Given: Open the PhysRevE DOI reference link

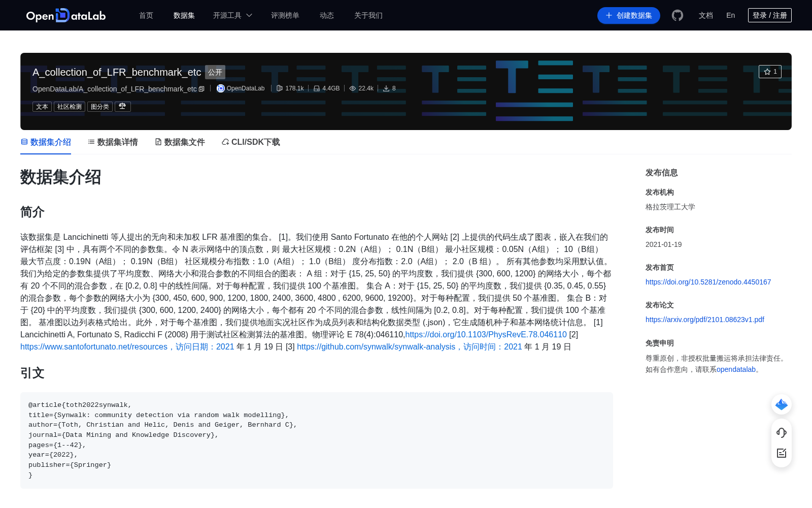Looking at the screenshot, I should click(486, 334).
